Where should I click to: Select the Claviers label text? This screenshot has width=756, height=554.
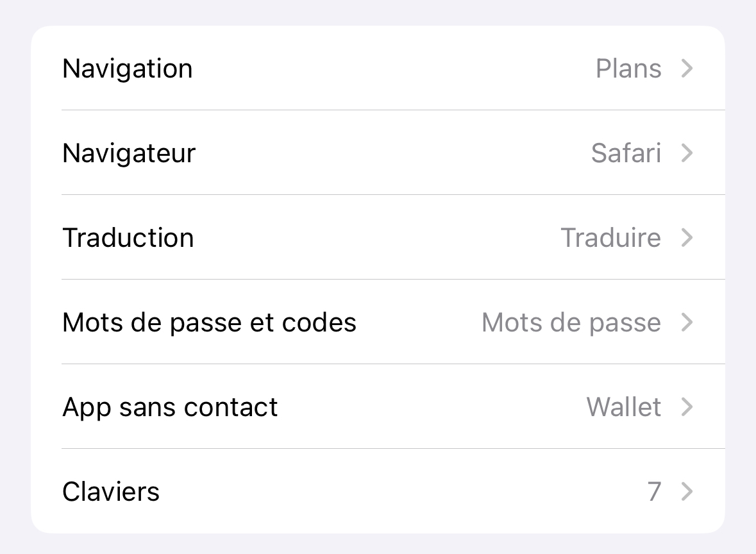[110, 491]
